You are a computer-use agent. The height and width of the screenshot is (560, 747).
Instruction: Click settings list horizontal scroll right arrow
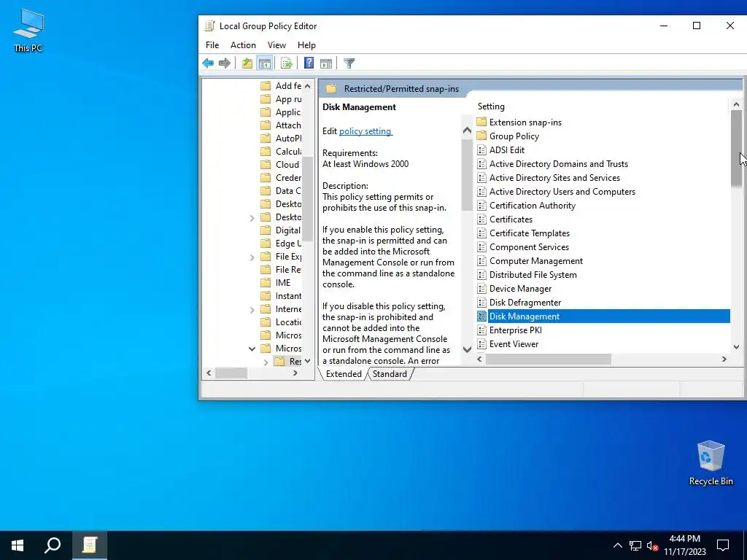tap(724, 359)
